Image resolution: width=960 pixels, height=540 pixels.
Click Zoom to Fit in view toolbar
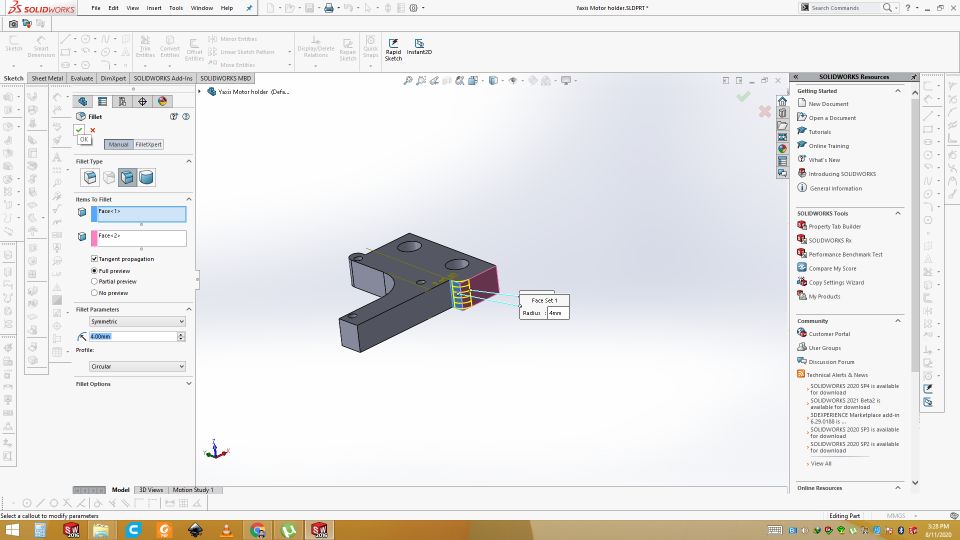408,81
